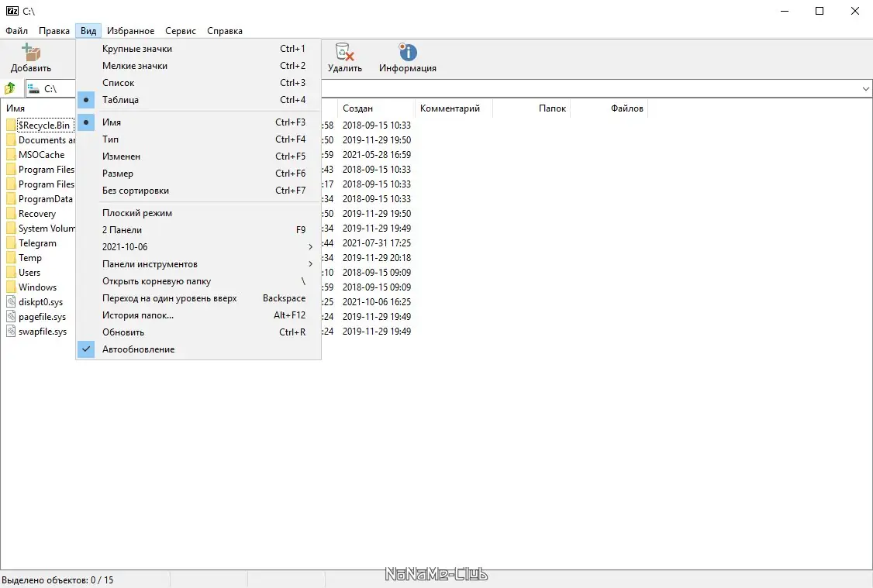The image size is (873, 588).
Task: Sort by the Файлов column header
Action: point(609,108)
